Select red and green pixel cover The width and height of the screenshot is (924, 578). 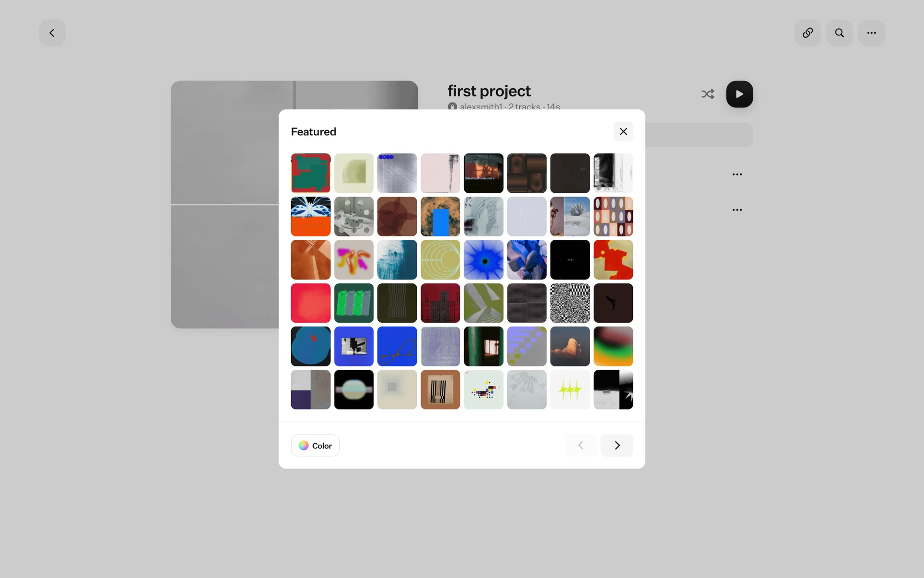coord(310,173)
